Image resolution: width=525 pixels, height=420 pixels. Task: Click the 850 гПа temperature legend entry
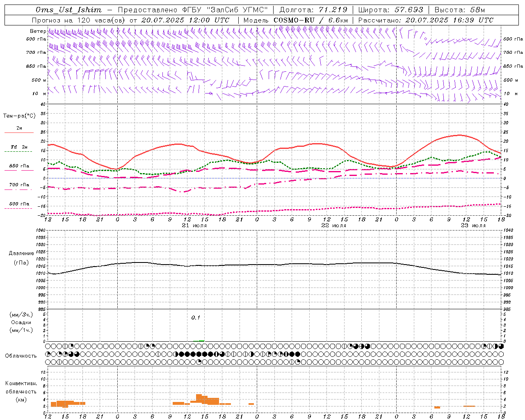[x=19, y=166]
